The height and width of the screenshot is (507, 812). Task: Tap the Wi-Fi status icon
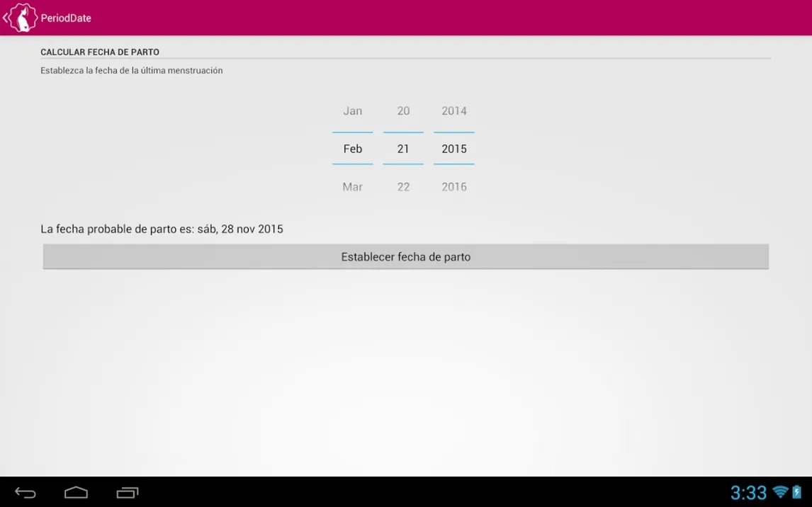coord(780,492)
